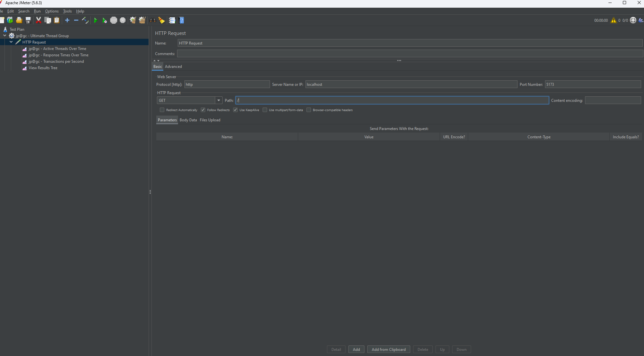Click the Clear icon with single broom
644x356 pixels.
133,20
